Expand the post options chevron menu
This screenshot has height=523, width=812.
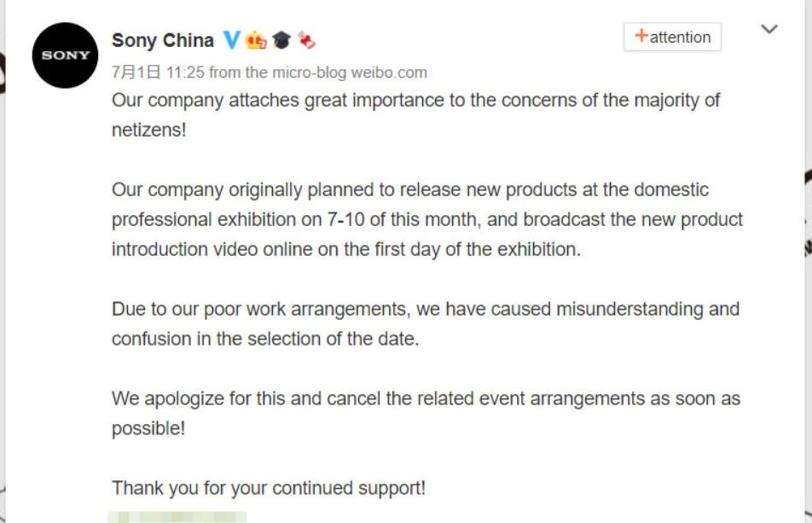pos(769,30)
